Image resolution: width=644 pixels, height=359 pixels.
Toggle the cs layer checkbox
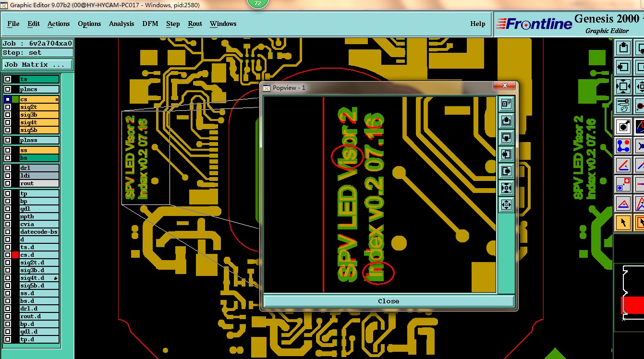[8, 99]
